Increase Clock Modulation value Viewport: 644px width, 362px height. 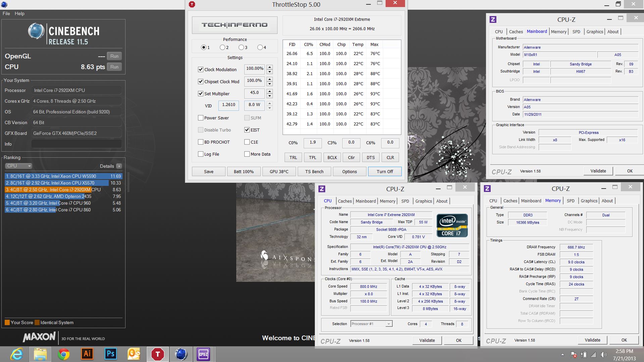[x=269, y=67]
